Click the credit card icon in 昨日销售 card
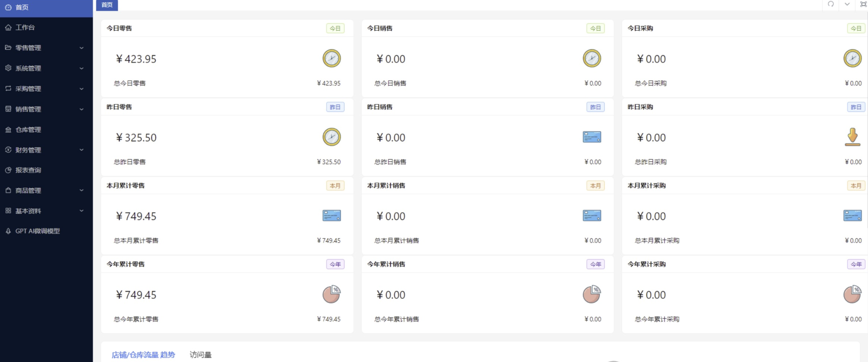868x362 pixels. 592,137
